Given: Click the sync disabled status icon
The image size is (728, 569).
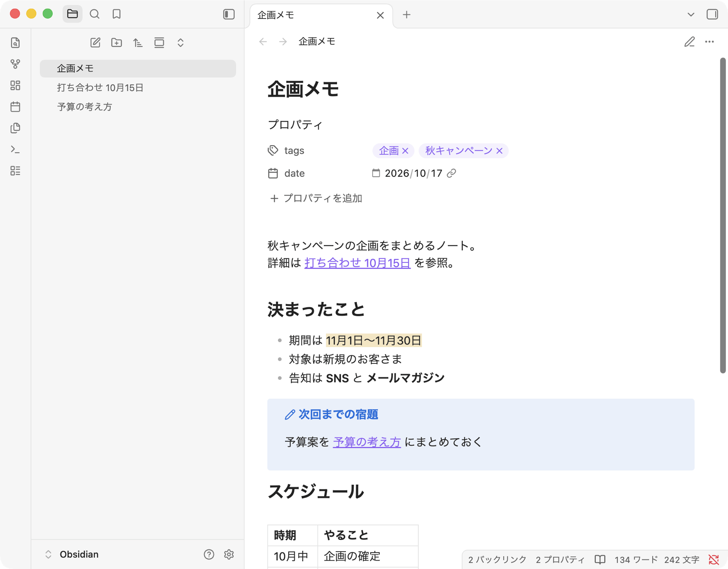Looking at the screenshot, I should [714, 560].
